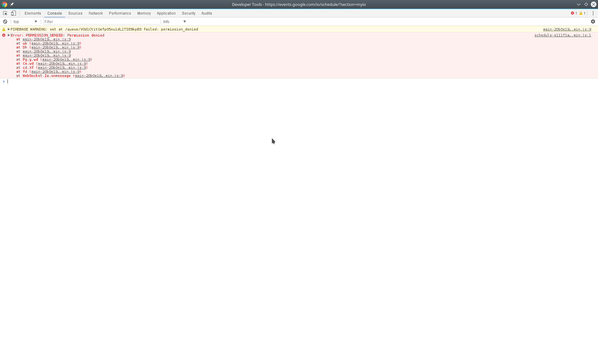Activate the inspect element picker icon
The image size is (598, 364).
pyautogui.click(x=5, y=13)
